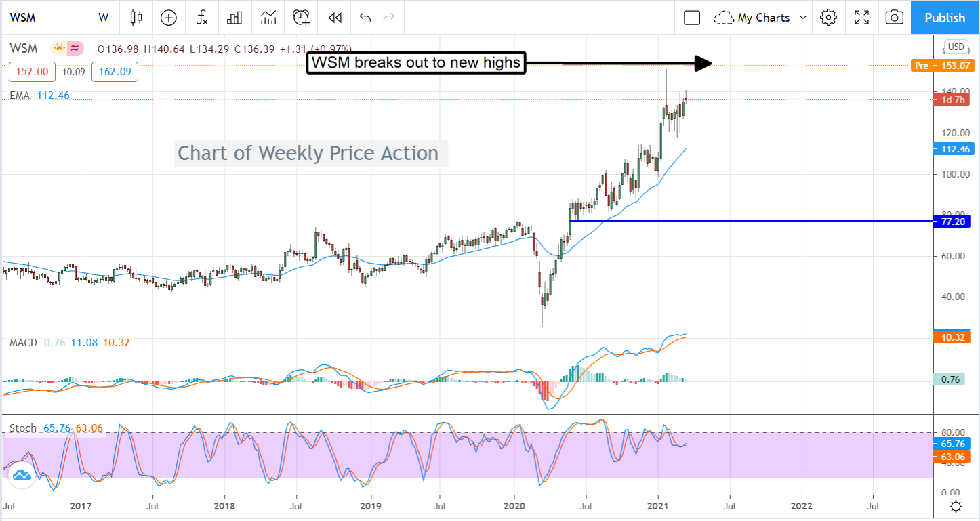Open the Indicators fx menu
Image resolution: width=980 pixels, height=521 pixels.
202,18
